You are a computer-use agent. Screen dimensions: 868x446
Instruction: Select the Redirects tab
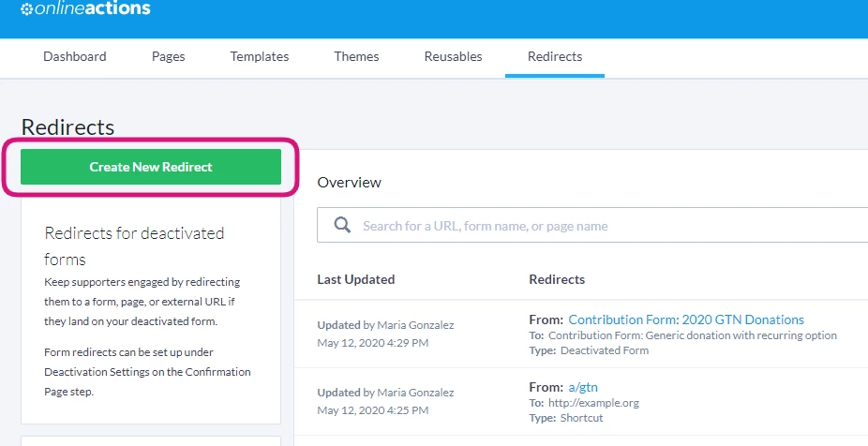(x=555, y=56)
